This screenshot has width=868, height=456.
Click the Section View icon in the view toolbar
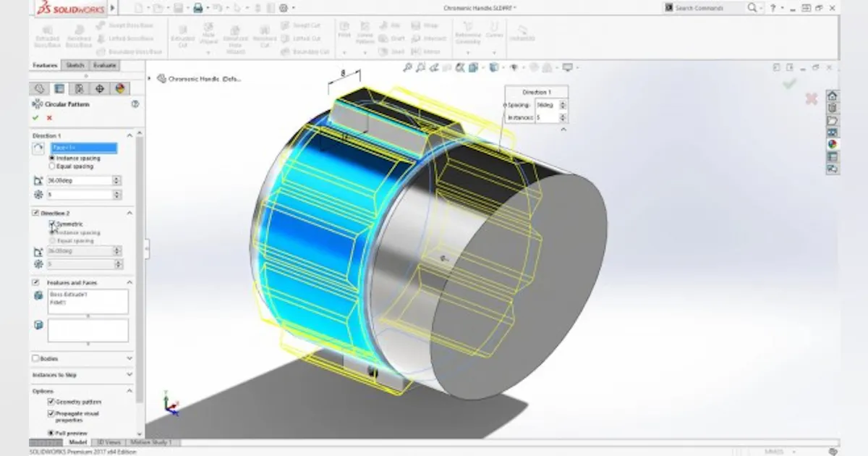(447, 67)
